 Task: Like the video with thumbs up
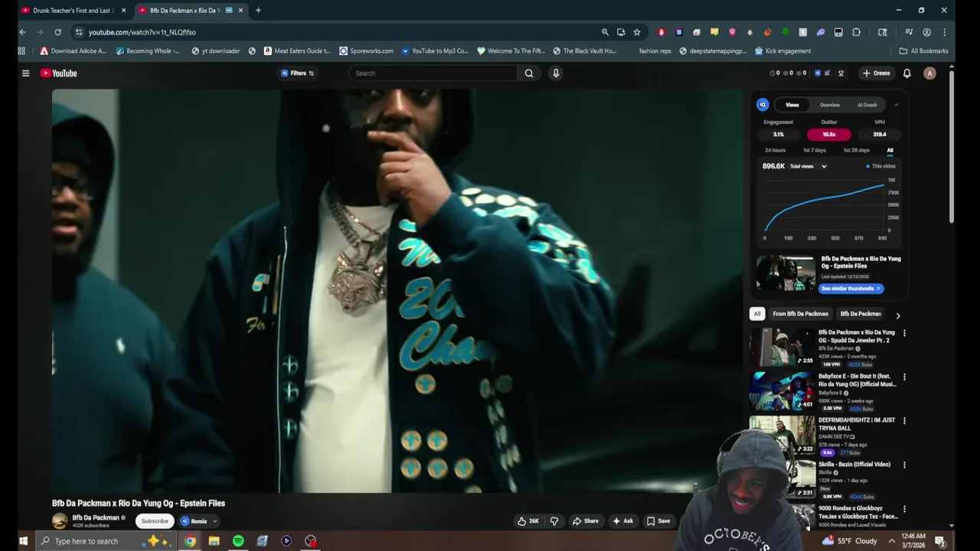pos(528,521)
